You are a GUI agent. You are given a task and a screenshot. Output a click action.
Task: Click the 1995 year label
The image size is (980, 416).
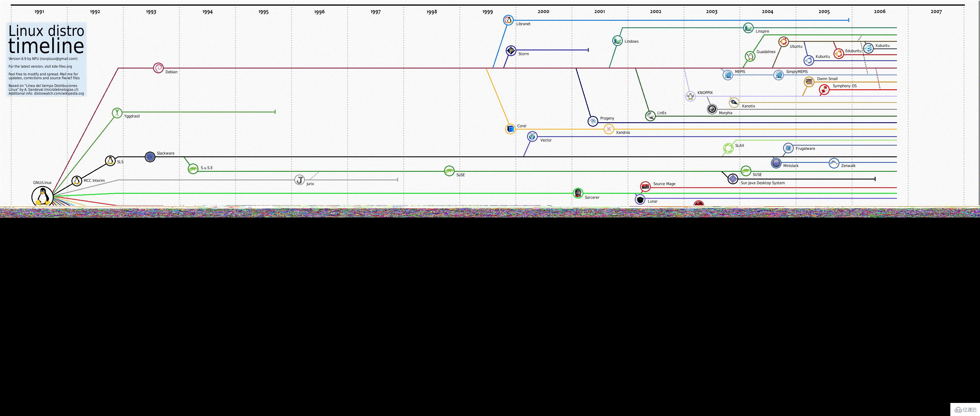pyautogui.click(x=263, y=12)
